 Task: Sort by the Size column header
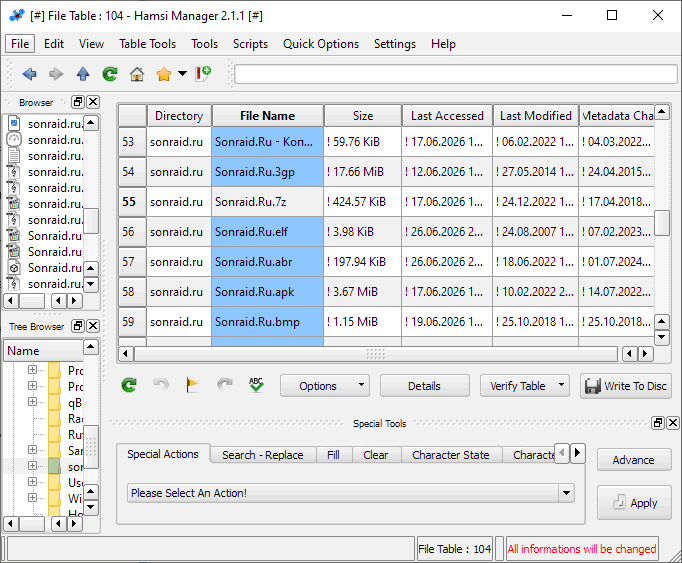[x=363, y=116]
